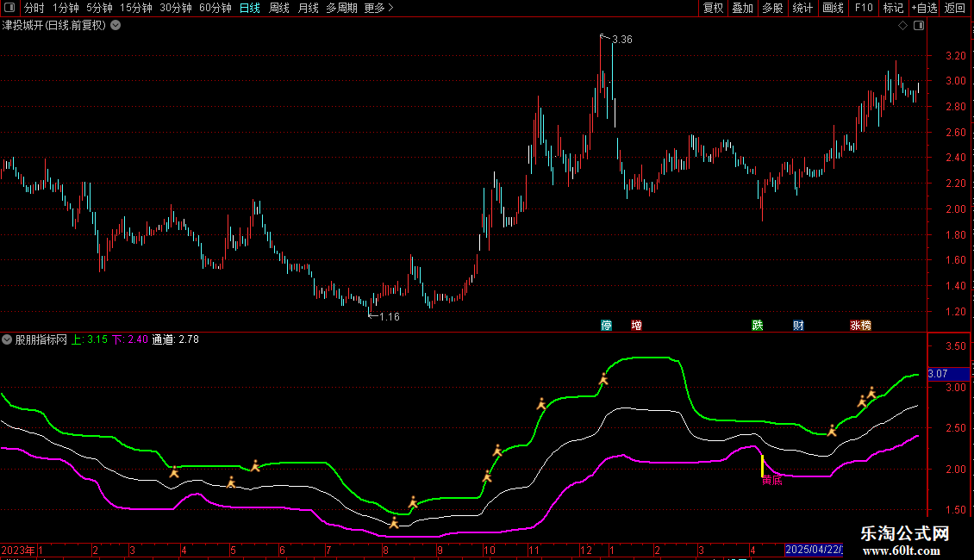Click the 2023年 label on time axis

pos(18,550)
